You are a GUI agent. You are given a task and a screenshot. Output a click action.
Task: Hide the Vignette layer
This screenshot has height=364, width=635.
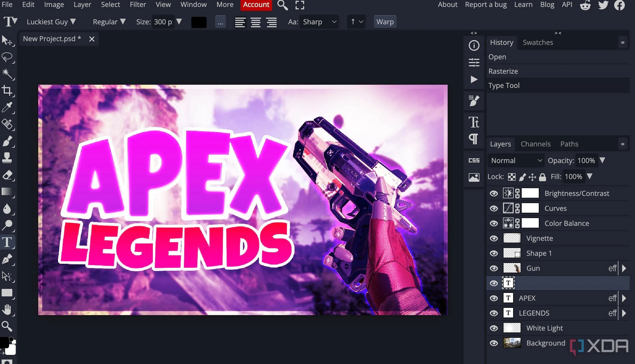point(494,238)
